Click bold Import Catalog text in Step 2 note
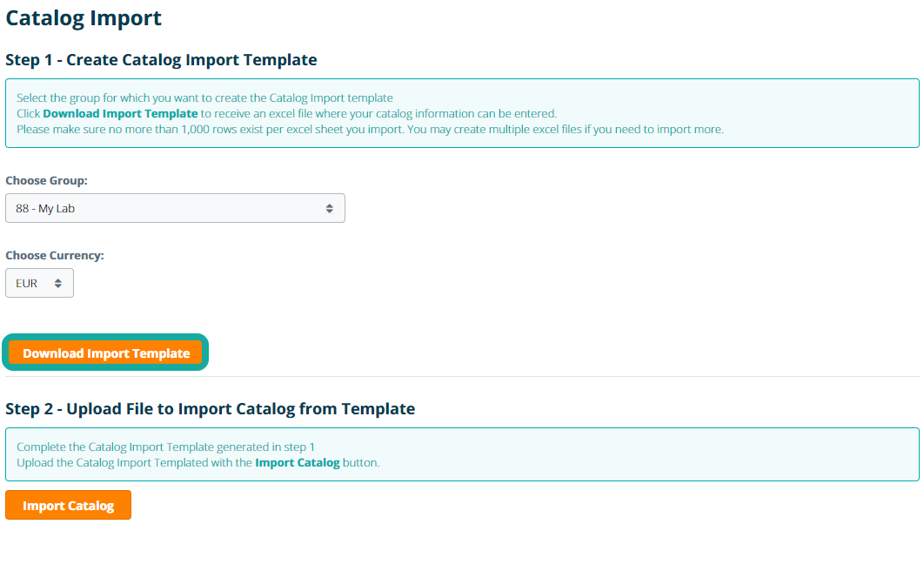The width and height of the screenshot is (924, 571). click(297, 462)
